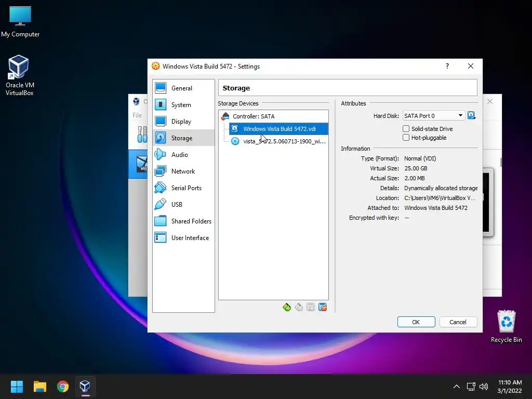Open the Audio settings category

tap(183, 155)
